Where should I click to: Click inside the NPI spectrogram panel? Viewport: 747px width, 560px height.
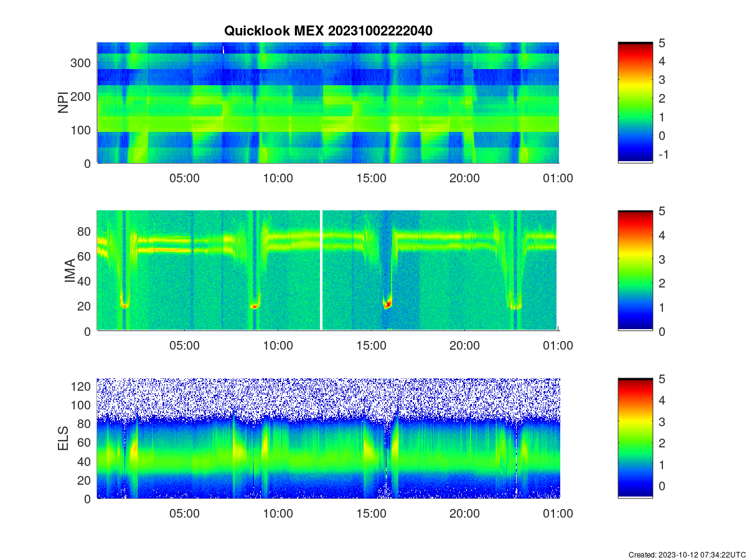point(328,103)
